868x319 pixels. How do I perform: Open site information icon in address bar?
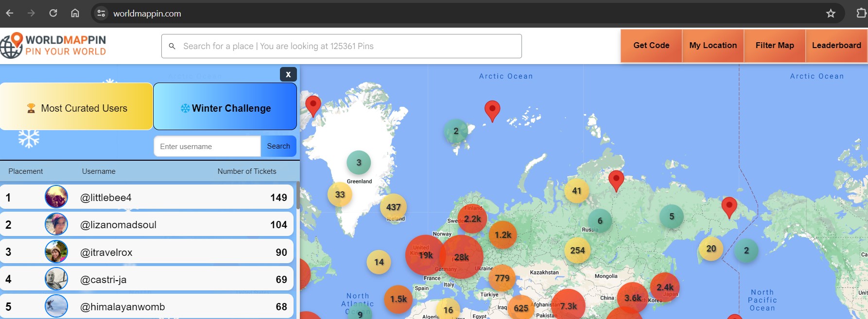click(x=101, y=13)
